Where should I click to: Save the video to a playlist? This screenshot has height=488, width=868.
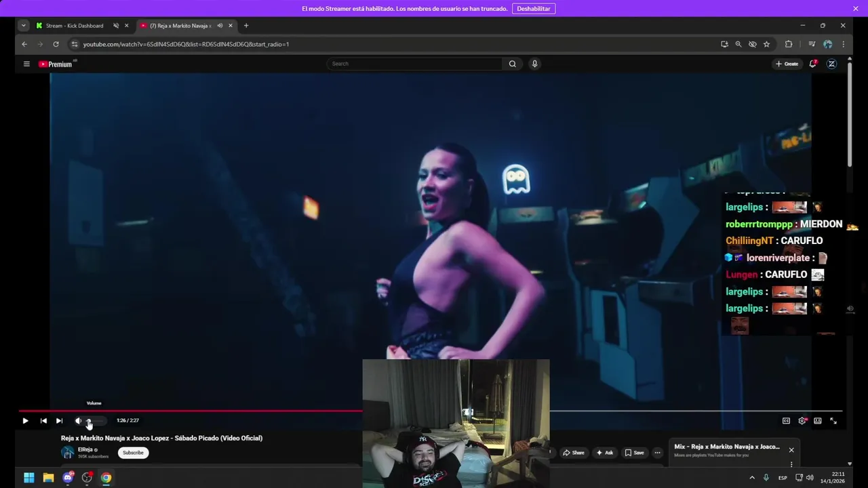pyautogui.click(x=635, y=453)
